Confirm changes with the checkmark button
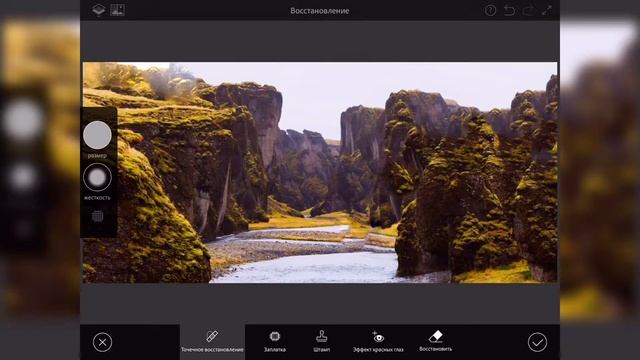The height and width of the screenshot is (360, 640). click(537, 342)
